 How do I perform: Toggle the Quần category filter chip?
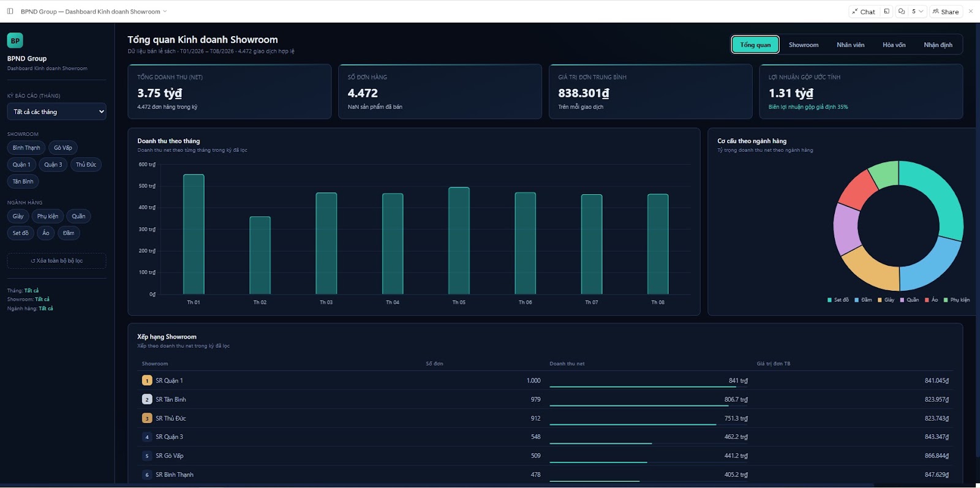[x=78, y=216]
